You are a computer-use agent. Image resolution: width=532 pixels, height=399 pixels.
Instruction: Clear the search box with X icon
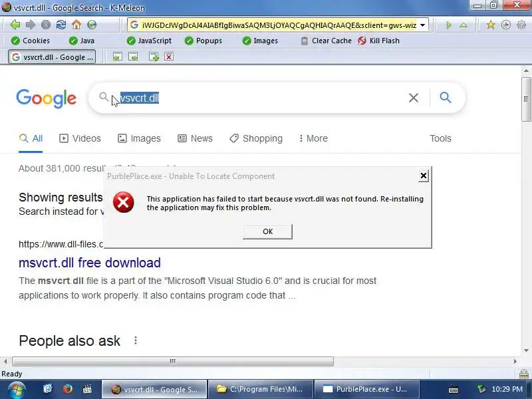[413, 98]
